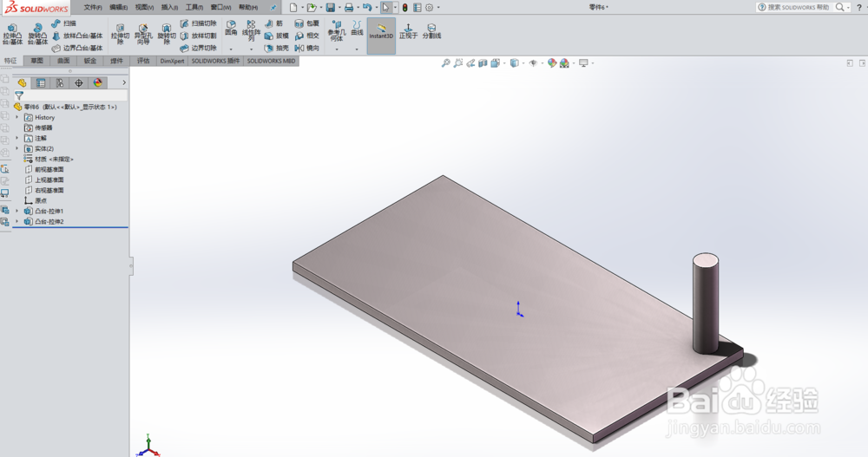Click the Undo arrow icon
Screen dimensions: 868x457
click(366, 8)
